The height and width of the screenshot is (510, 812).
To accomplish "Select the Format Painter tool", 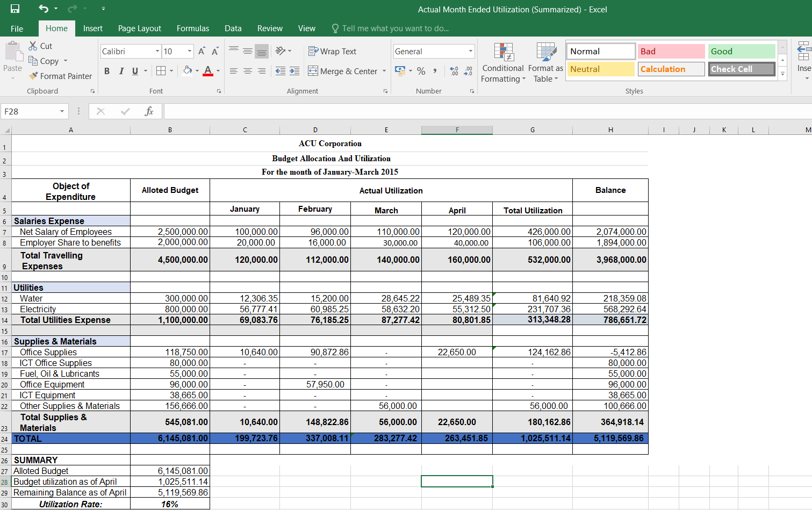I will point(60,76).
